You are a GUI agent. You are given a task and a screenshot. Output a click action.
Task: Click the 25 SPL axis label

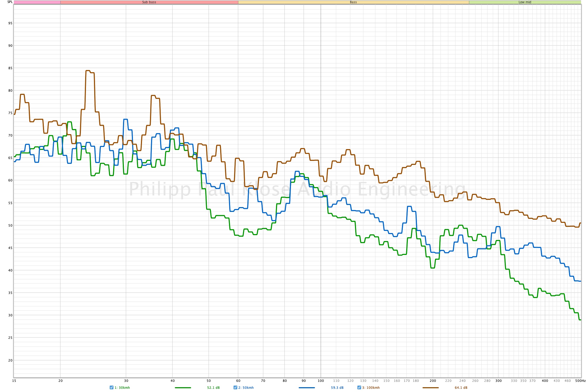10,337
